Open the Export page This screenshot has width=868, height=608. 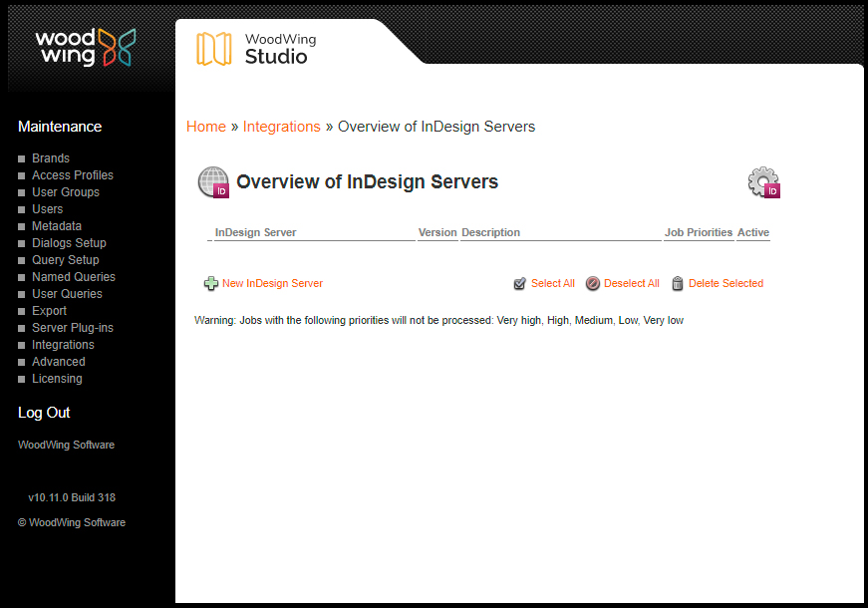point(49,311)
